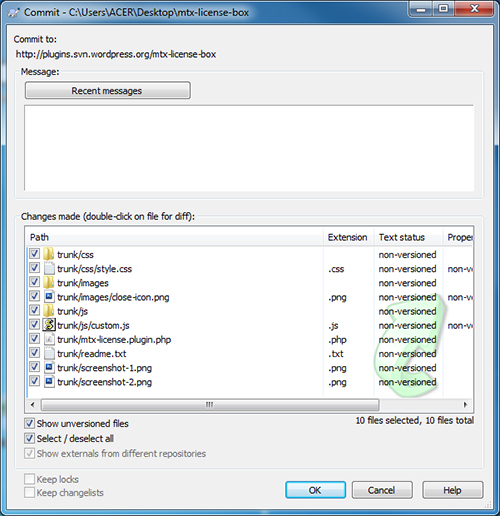Uncheck the close-icon.png checkbox
Viewport: 500px width, 516px height.
[34, 296]
